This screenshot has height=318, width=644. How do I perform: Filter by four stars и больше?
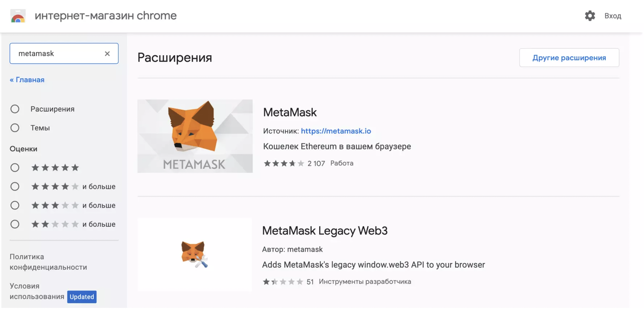pyautogui.click(x=15, y=187)
